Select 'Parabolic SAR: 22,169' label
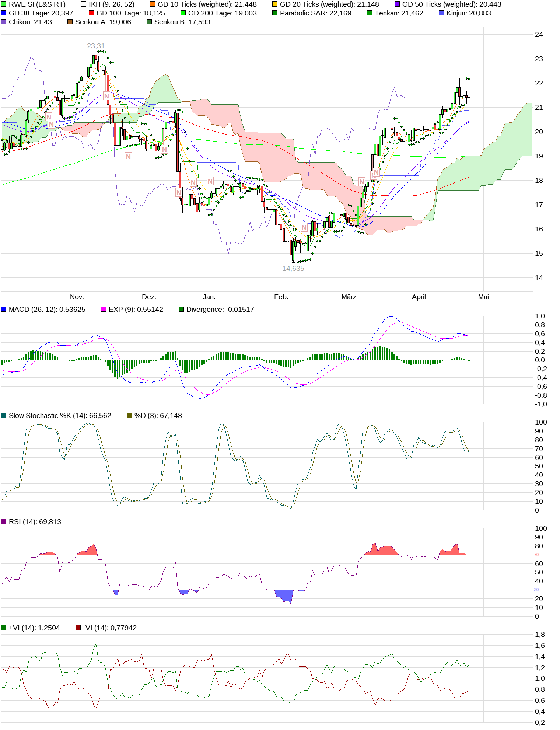The width and height of the screenshot is (560, 730). pos(316,13)
